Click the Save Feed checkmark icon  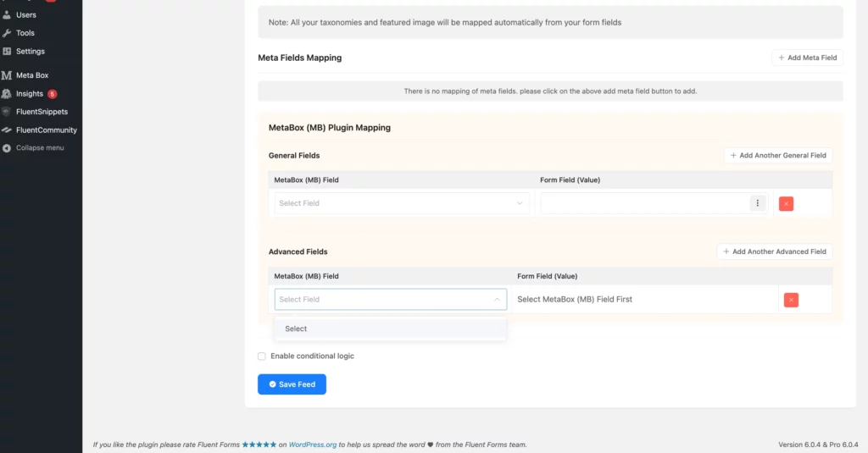272,384
